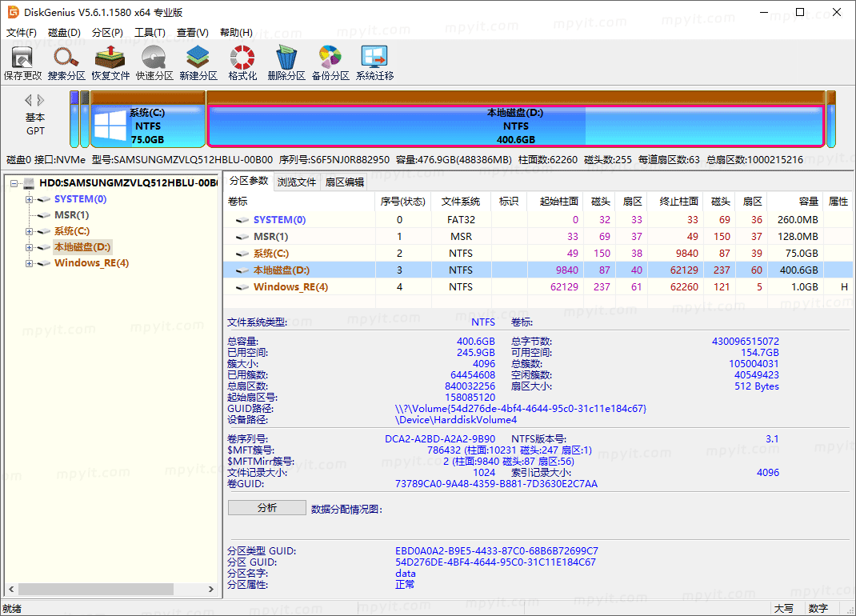The image size is (856, 616).
Task: Click the 分析 button
Action: [x=267, y=508]
